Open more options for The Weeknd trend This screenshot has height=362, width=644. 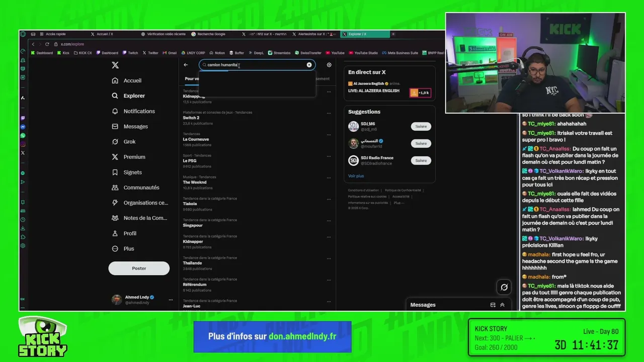tap(329, 178)
